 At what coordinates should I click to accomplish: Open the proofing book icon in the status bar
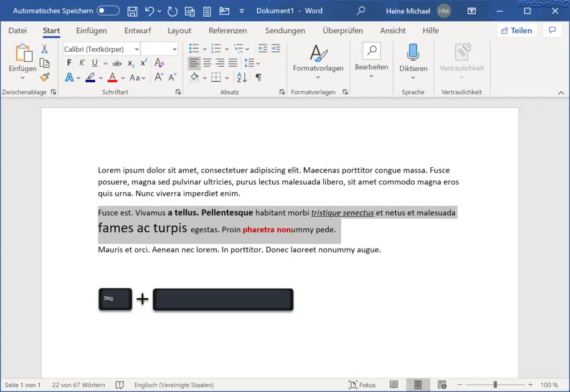[120, 385]
